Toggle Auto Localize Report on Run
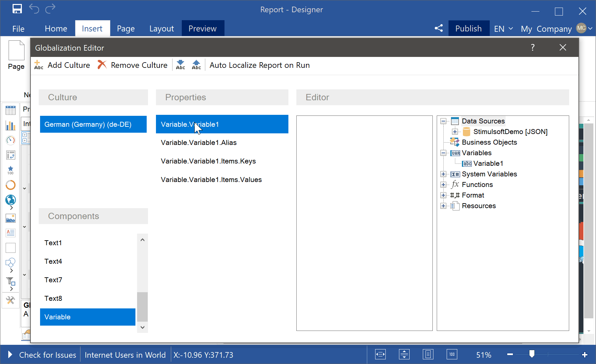This screenshot has height=364, width=596. [x=260, y=65]
